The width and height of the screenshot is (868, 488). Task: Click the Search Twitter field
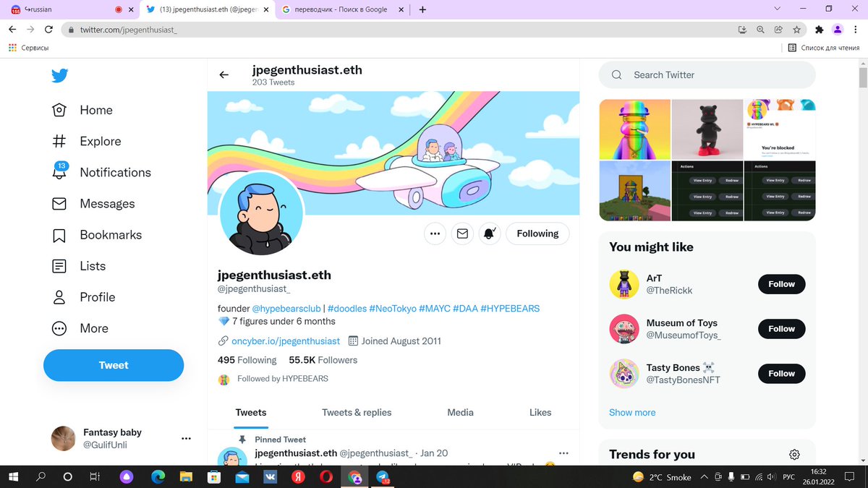[x=707, y=74]
